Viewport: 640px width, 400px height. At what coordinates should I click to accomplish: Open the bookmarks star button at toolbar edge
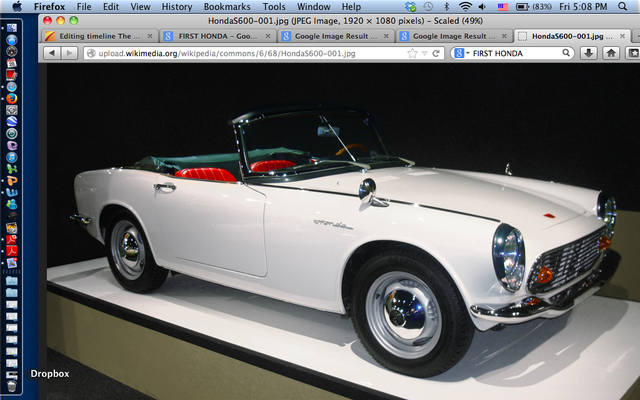point(633,53)
